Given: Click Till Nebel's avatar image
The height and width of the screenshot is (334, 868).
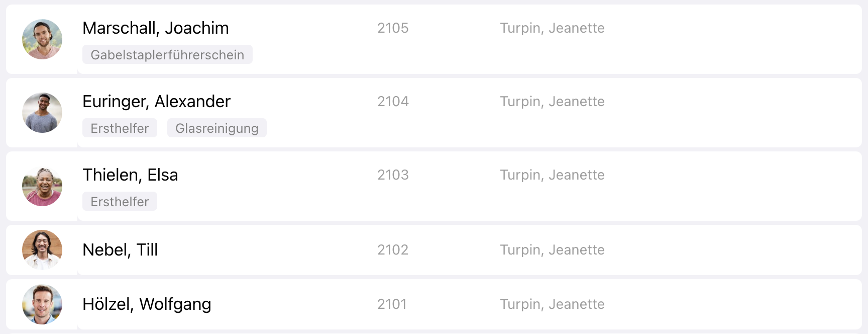Looking at the screenshot, I should point(42,250).
